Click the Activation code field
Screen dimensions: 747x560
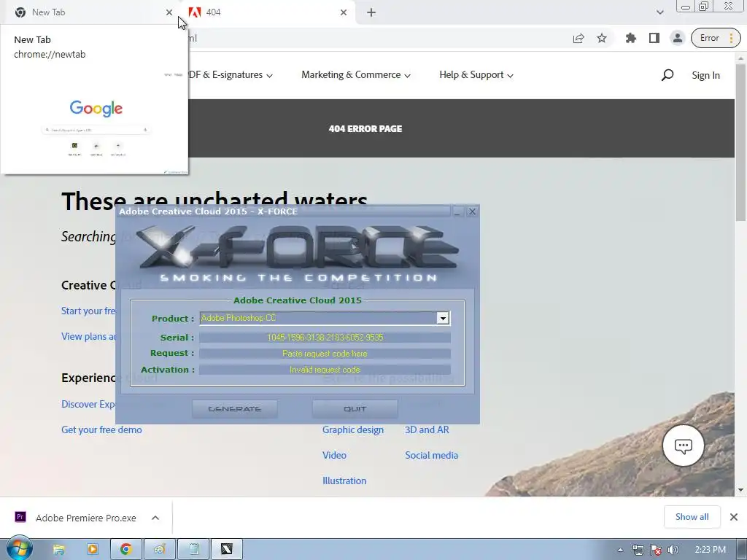click(x=325, y=370)
